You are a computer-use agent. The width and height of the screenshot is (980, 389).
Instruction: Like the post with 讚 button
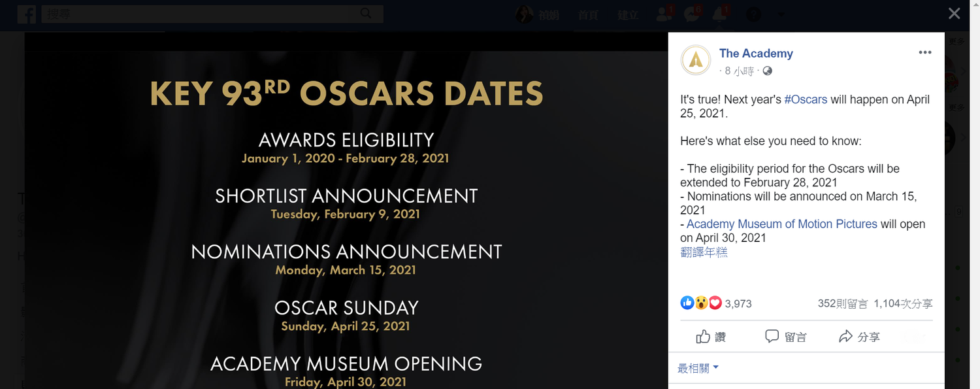(x=711, y=337)
